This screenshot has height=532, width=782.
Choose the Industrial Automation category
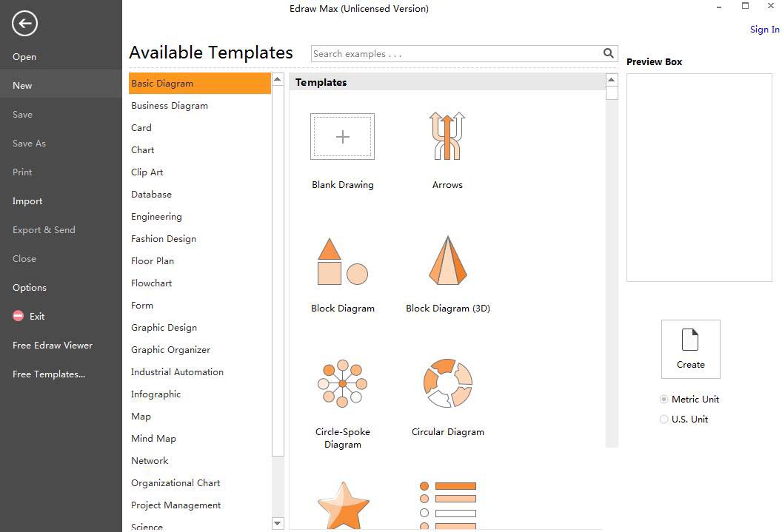tap(177, 372)
